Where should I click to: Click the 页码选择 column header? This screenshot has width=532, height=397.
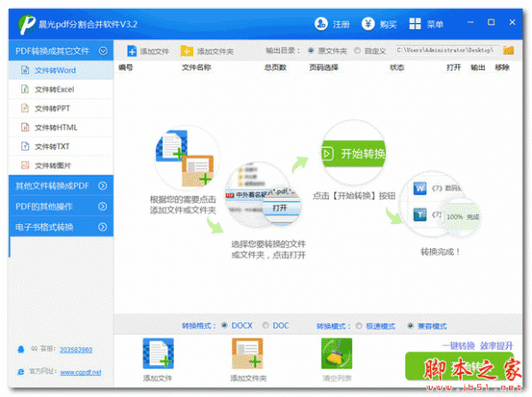click(x=324, y=67)
